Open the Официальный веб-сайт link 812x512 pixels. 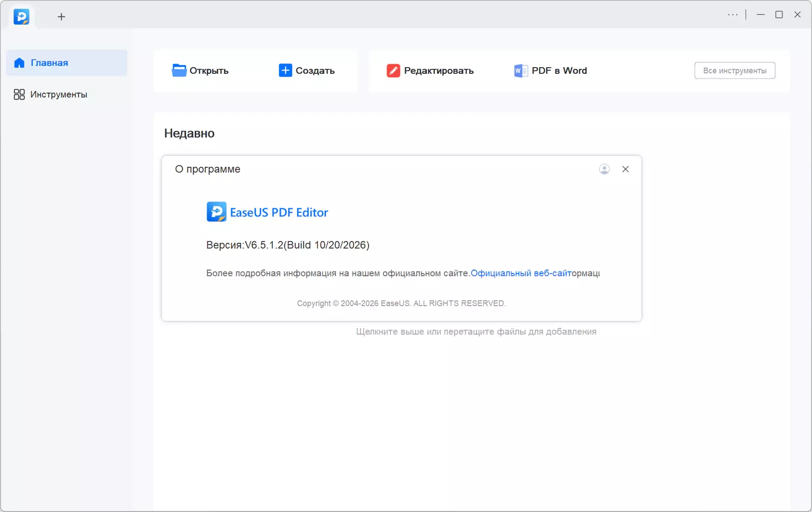tap(521, 273)
